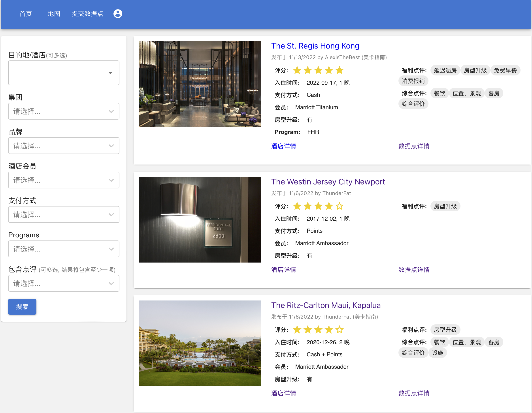The image size is (532, 413).
Task: Click '发布于 11/13/2022 by AlexIsTheBest' line
Action: pos(329,57)
